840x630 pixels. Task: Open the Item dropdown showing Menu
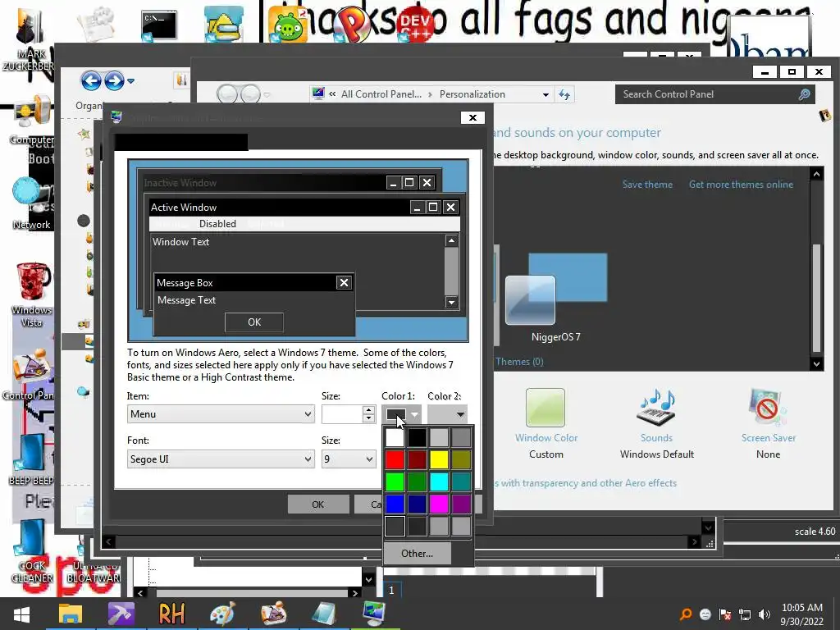pyautogui.click(x=221, y=414)
